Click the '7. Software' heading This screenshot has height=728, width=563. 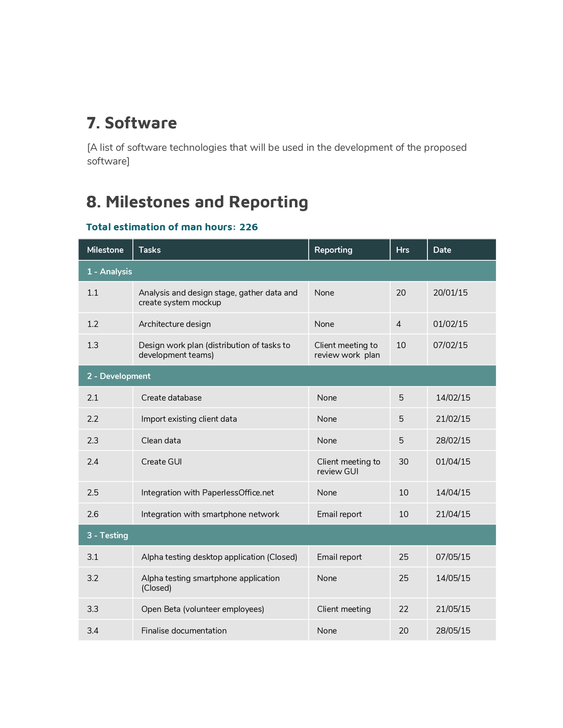click(x=132, y=123)
